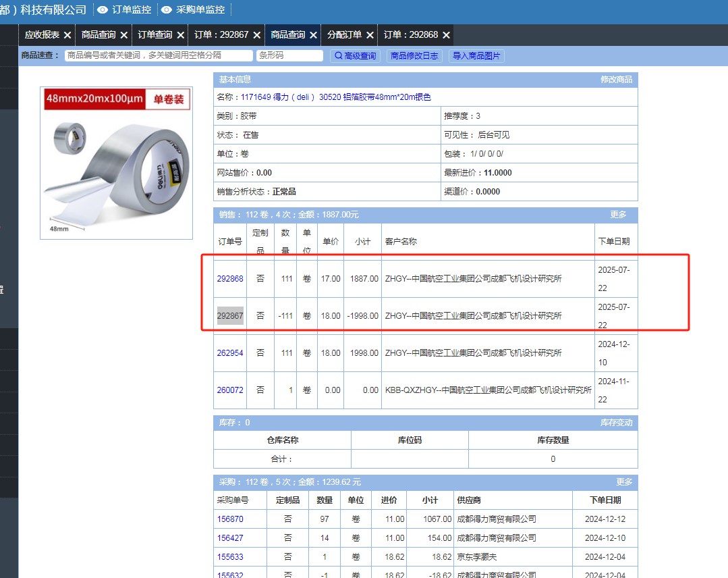This screenshot has height=578, width=728.
Task: Click the 修改商品 link
Action: 616,80
